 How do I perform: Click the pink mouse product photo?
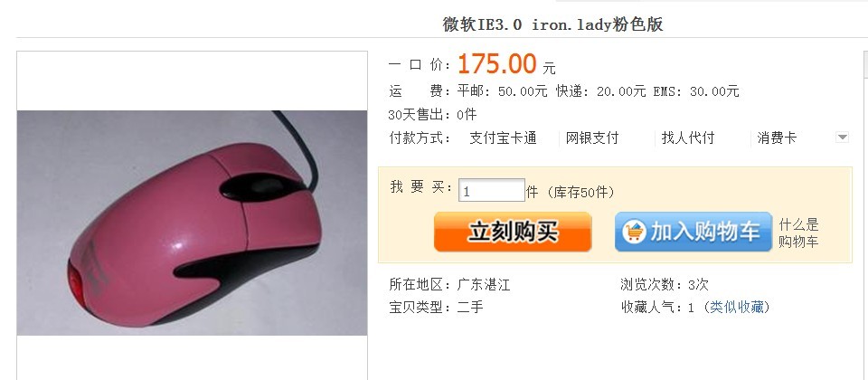tap(192, 223)
